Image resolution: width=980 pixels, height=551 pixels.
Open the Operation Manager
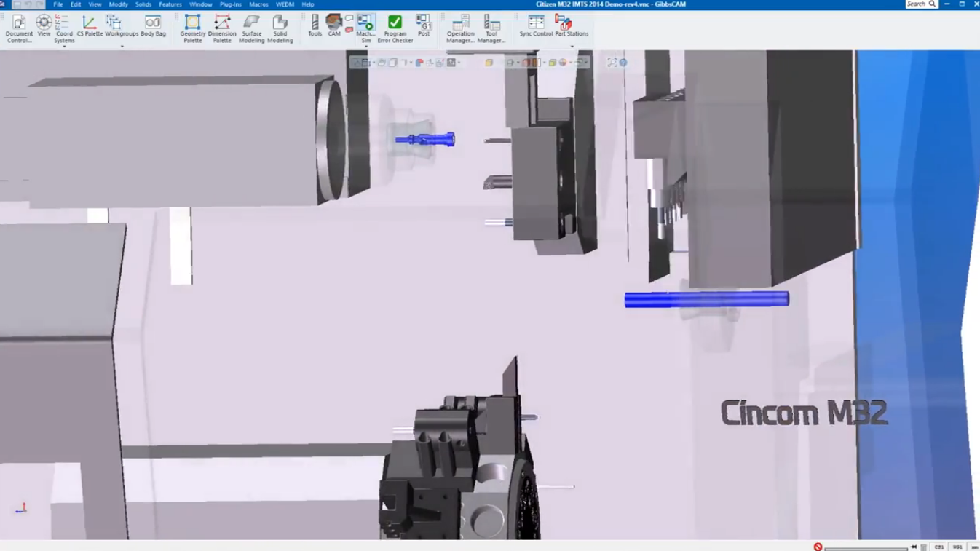coord(460,28)
